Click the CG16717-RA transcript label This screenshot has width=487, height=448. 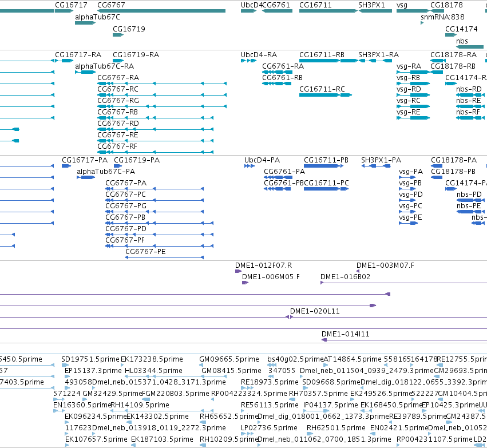coord(78,55)
